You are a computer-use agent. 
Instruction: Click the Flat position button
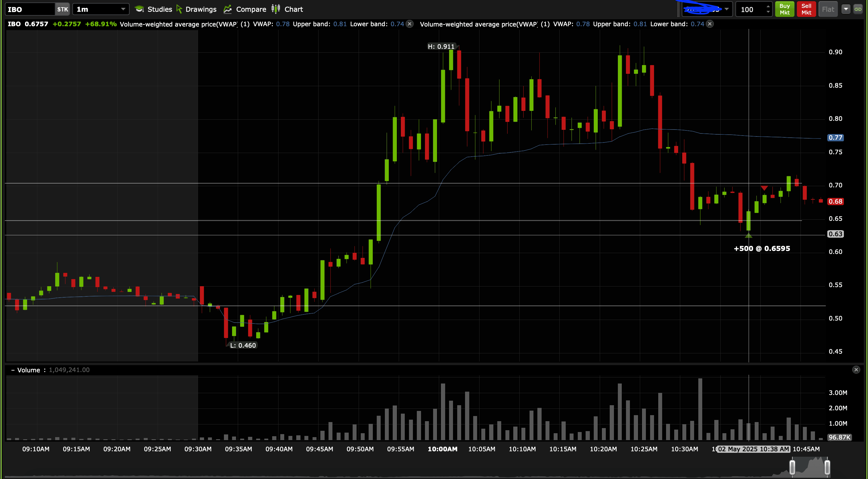[828, 9]
